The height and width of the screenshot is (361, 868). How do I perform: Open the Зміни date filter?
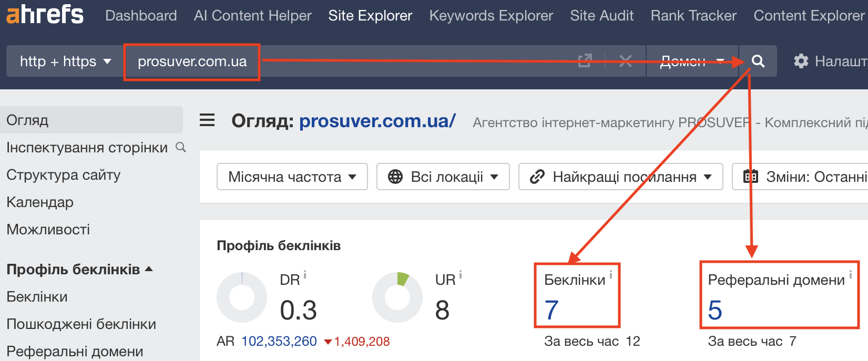(800, 177)
